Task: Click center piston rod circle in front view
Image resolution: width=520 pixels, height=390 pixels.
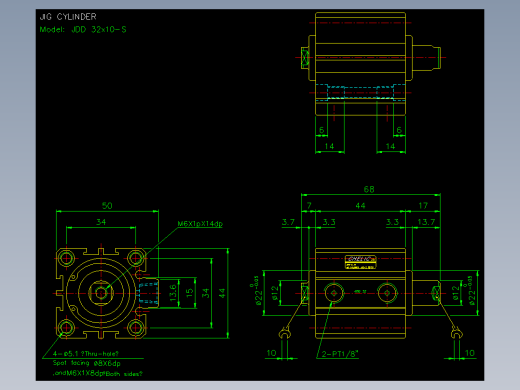Action: pos(101,293)
